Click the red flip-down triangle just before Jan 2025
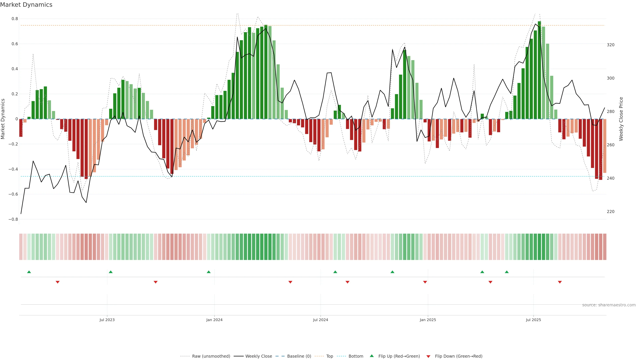The height and width of the screenshot is (362, 644). pos(425,282)
